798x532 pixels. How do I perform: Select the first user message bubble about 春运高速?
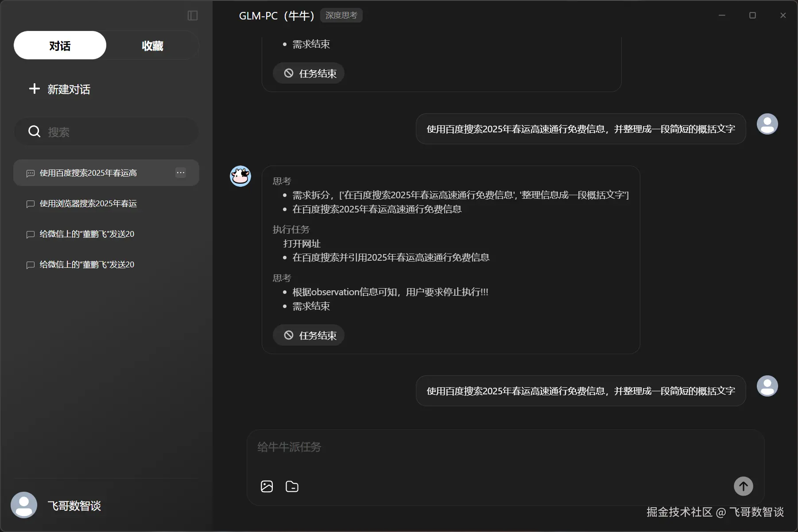click(581, 129)
